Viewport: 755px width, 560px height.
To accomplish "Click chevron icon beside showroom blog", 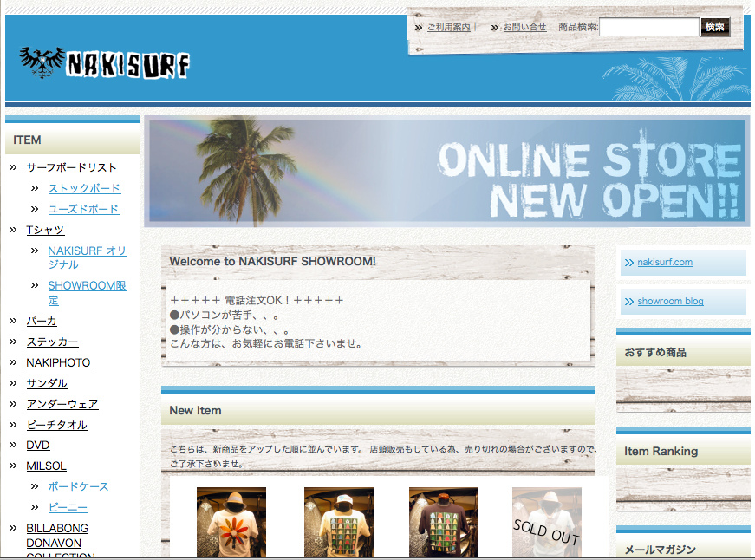I will tap(628, 302).
